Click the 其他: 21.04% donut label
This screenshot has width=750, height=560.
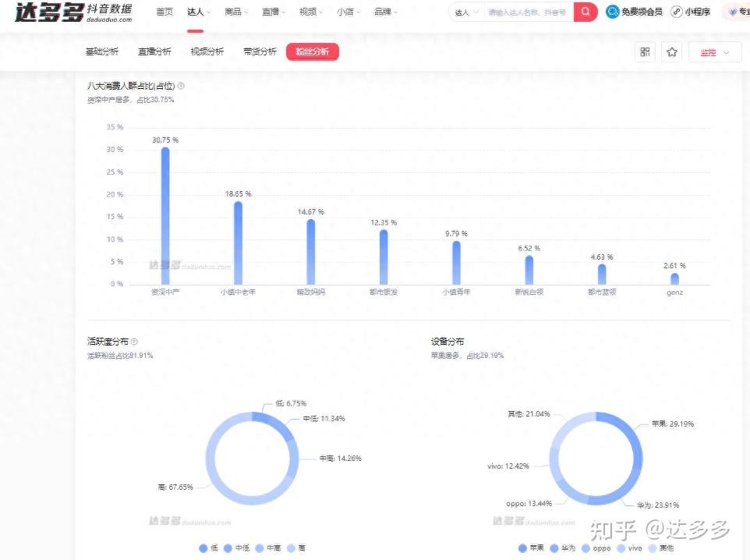[529, 414]
